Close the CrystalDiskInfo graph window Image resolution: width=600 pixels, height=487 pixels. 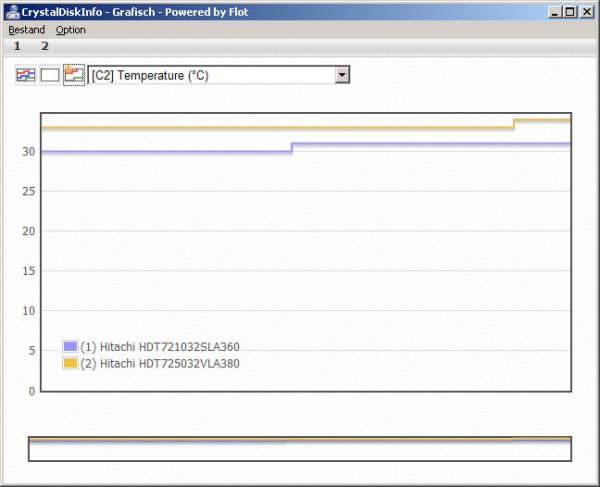587,11
